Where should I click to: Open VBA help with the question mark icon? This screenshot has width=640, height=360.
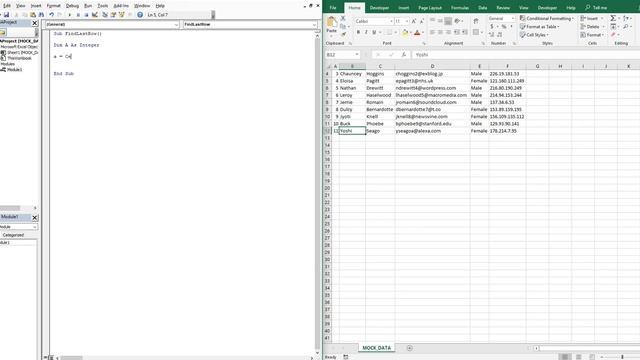point(140,15)
